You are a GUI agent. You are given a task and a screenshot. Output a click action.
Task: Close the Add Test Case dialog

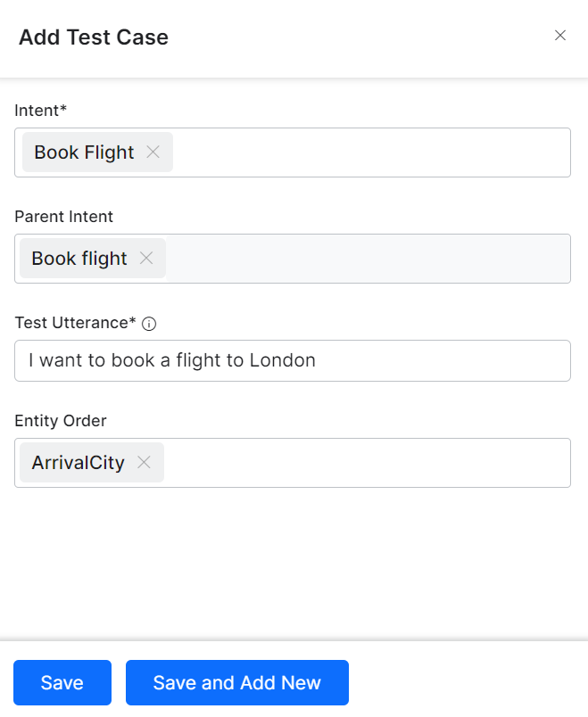pyautogui.click(x=560, y=35)
